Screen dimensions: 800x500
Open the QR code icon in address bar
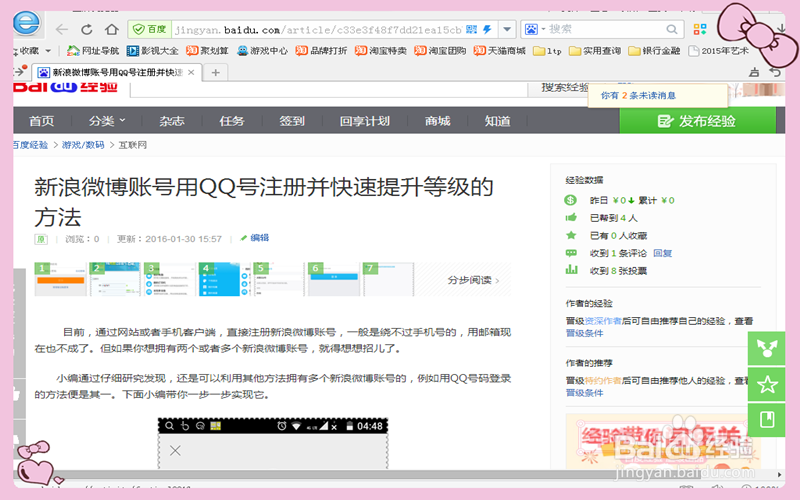(471, 30)
